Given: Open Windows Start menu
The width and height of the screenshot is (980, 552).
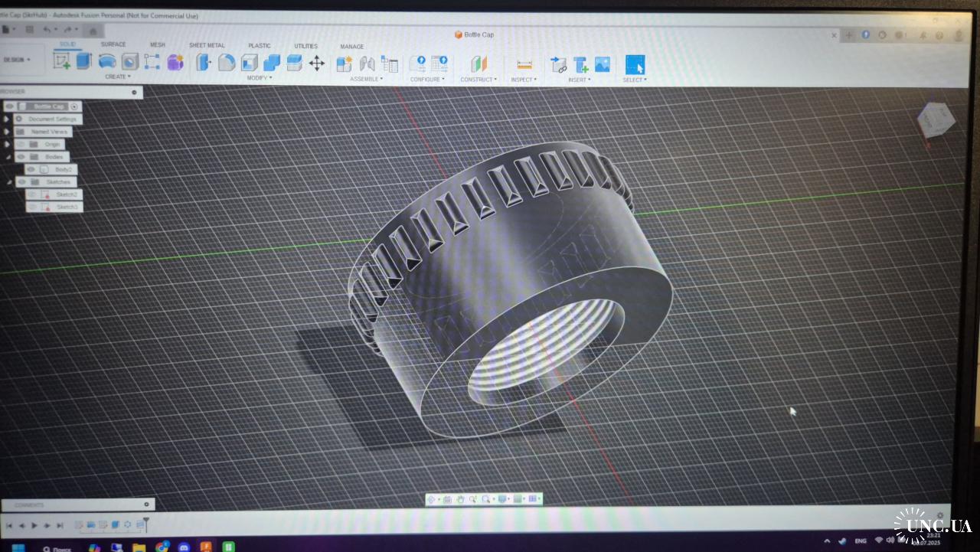Looking at the screenshot, I should pos(18,548).
